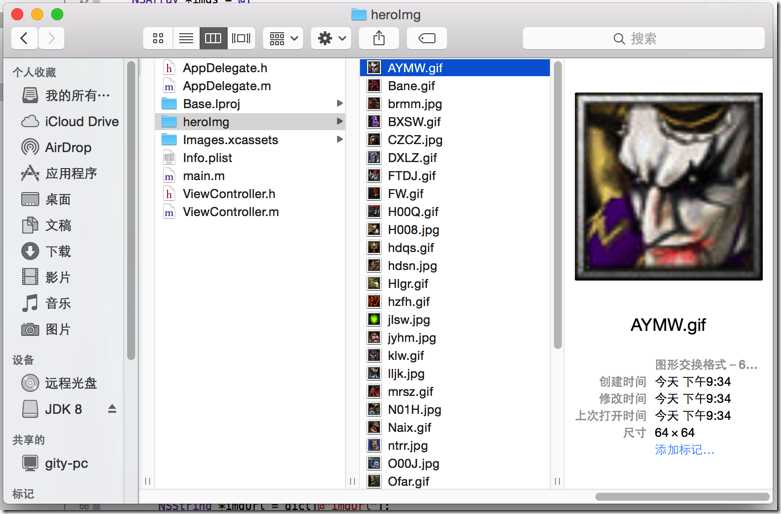781x514 pixels.
Task: Select the JDK 8 disk
Action: coord(52,409)
